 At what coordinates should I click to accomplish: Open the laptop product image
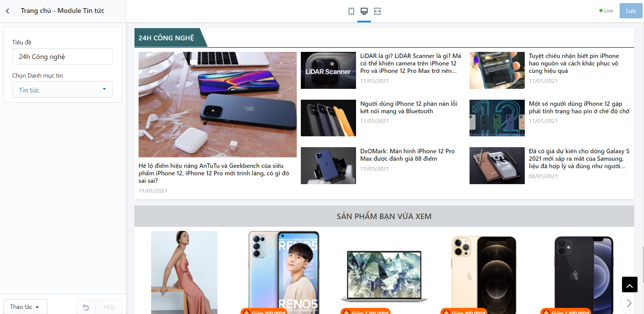coord(384,276)
